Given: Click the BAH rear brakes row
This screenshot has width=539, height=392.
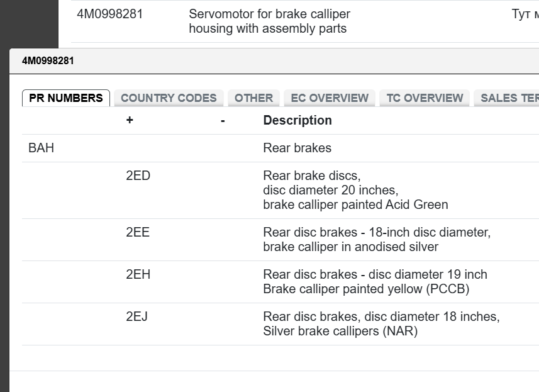Looking at the screenshot, I should pos(42,148).
